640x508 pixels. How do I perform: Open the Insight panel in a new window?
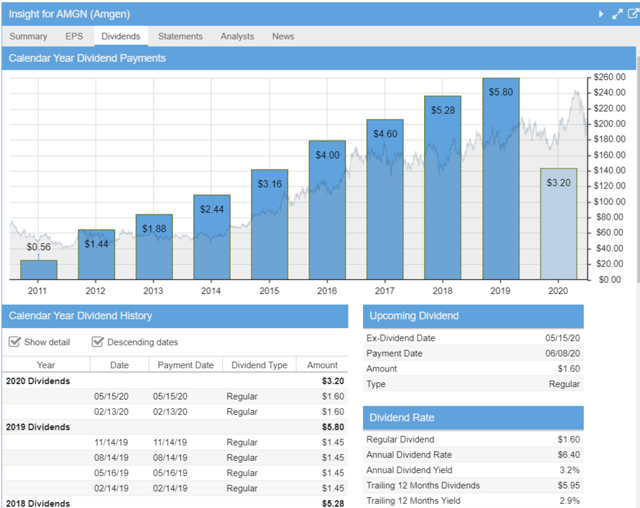[633, 13]
